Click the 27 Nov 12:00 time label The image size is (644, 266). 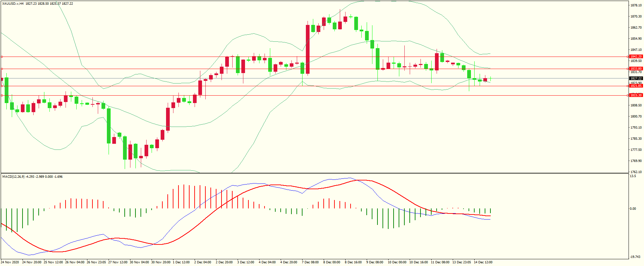click(x=118, y=262)
